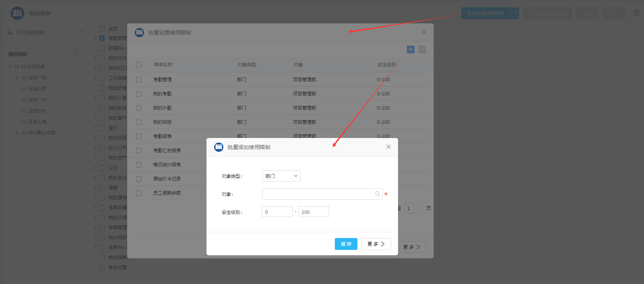
Task: Expand the 泛微广东 tree node
Action: 17,77
